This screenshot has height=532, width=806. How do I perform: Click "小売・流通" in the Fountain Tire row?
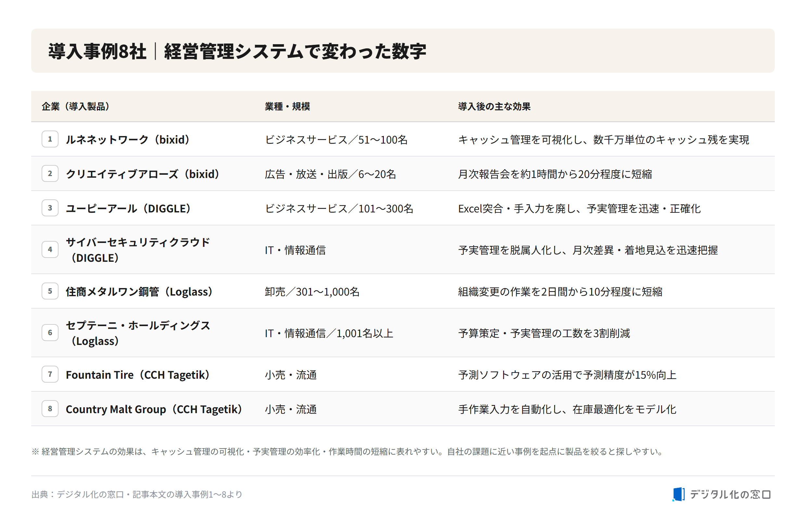[x=291, y=374]
